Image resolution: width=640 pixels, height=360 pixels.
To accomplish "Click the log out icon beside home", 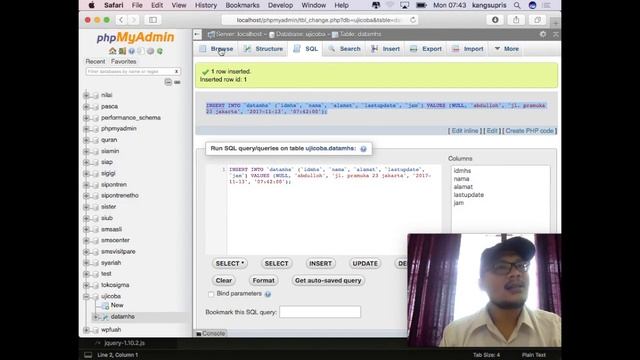I will [122, 51].
